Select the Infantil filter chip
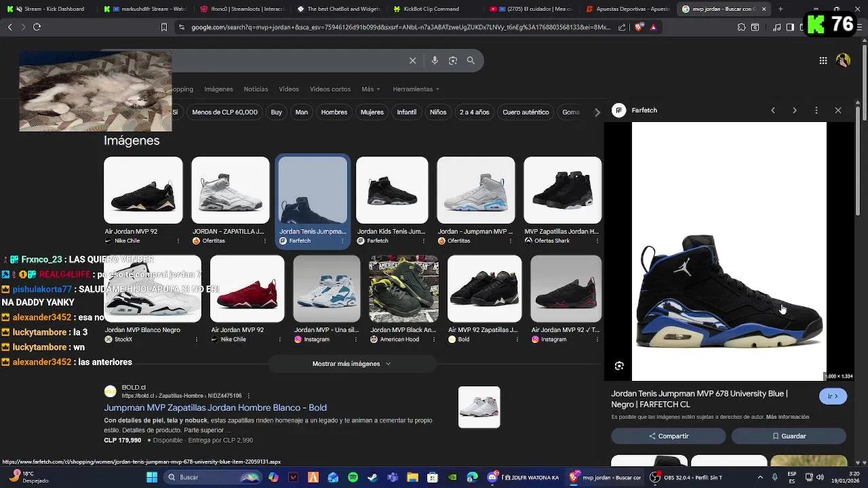The width and height of the screenshot is (868, 488). coord(406,113)
